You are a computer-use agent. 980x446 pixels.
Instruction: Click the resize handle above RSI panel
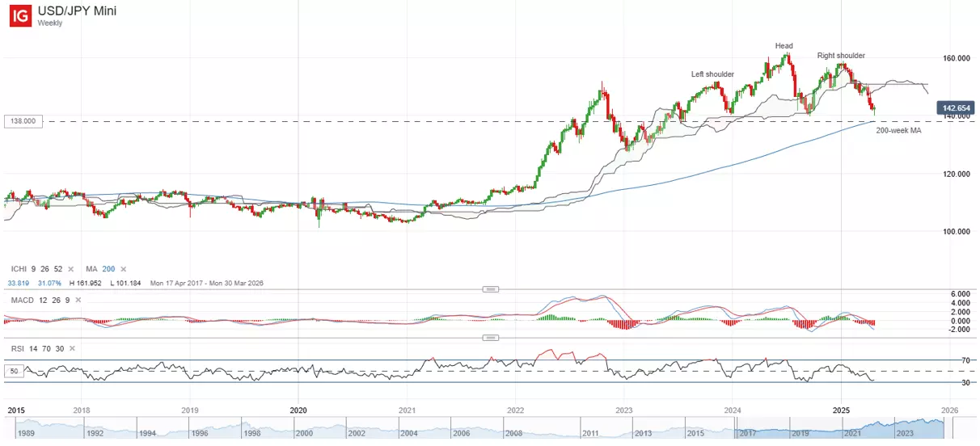tap(490, 336)
